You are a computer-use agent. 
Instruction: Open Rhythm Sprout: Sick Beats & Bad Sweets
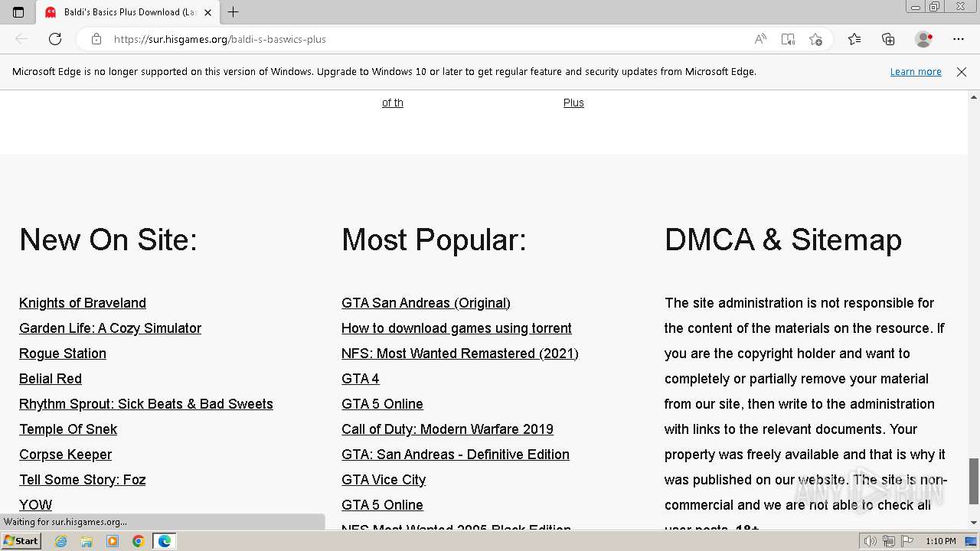click(146, 404)
